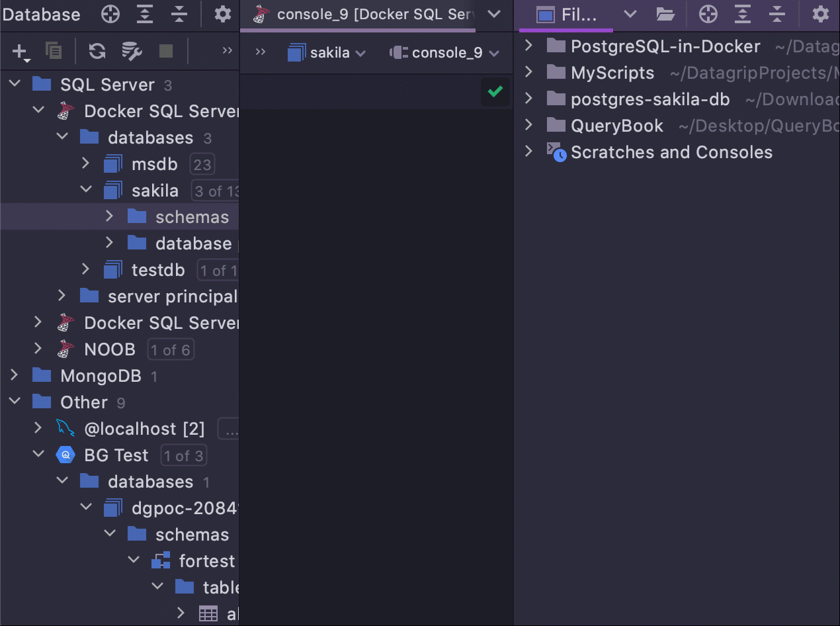The width and height of the screenshot is (840, 626).
Task: Click the "1 of 6" badge beside NOOB
Action: point(171,349)
